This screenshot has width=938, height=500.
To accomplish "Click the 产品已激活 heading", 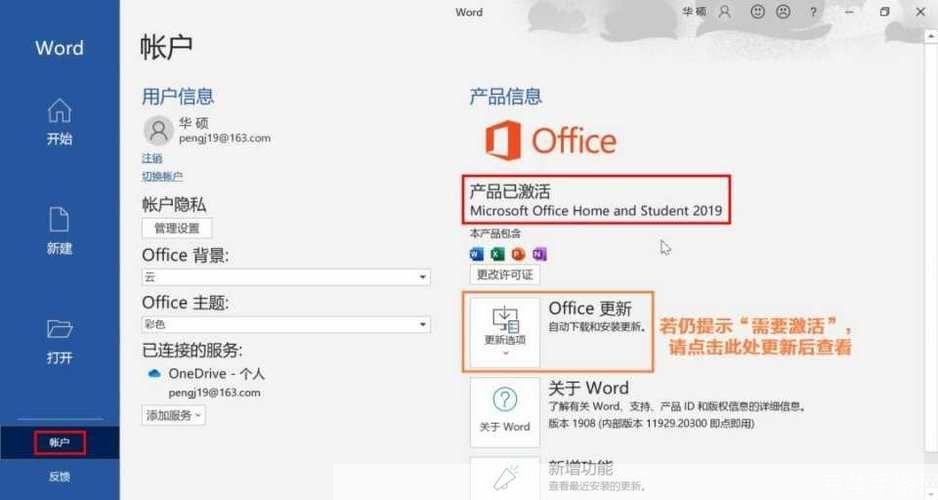I will pos(510,191).
